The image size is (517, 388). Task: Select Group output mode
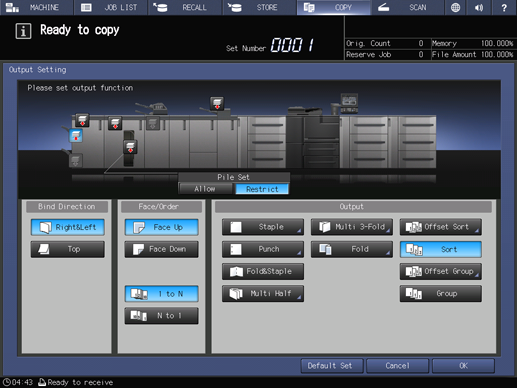[x=441, y=294]
